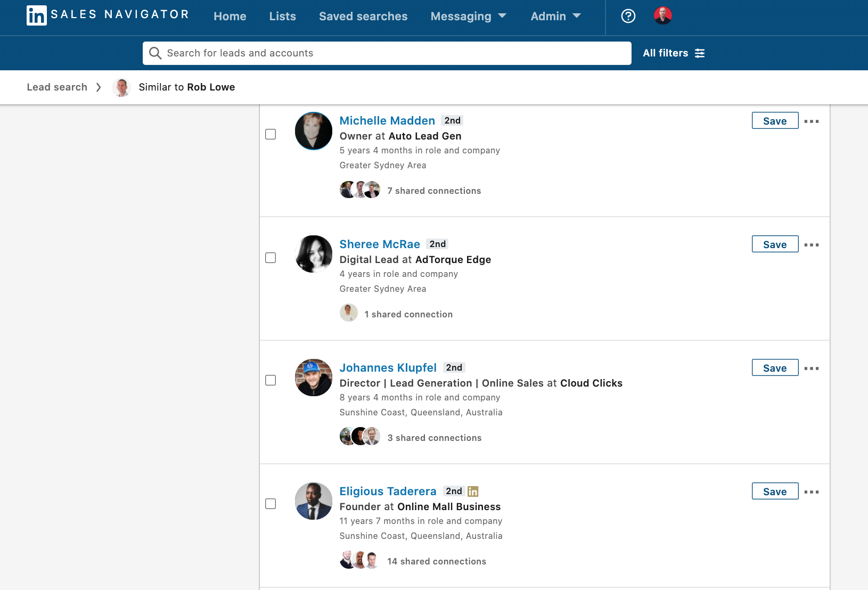Image resolution: width=868 pixels, height=590 pixels.
Task: Click "4 years in role and company"
Action: coord(399,274)
